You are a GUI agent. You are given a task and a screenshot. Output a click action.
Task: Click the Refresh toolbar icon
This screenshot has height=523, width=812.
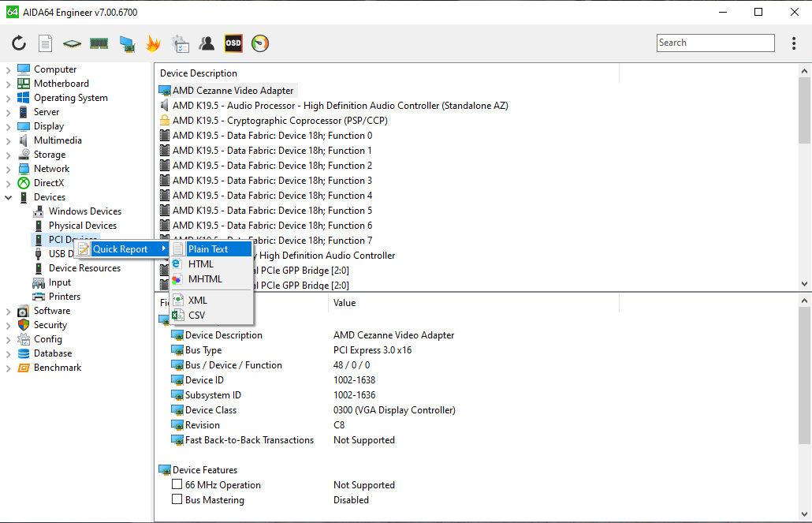pos(19,43)
